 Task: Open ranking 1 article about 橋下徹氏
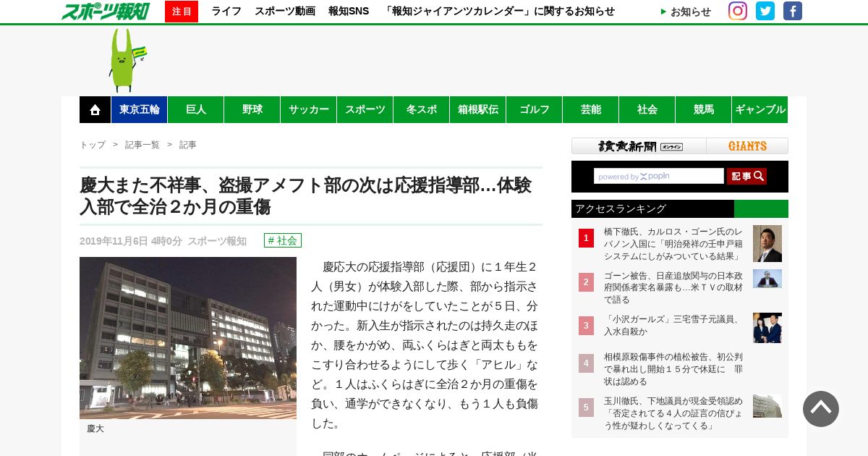point(673,244)
